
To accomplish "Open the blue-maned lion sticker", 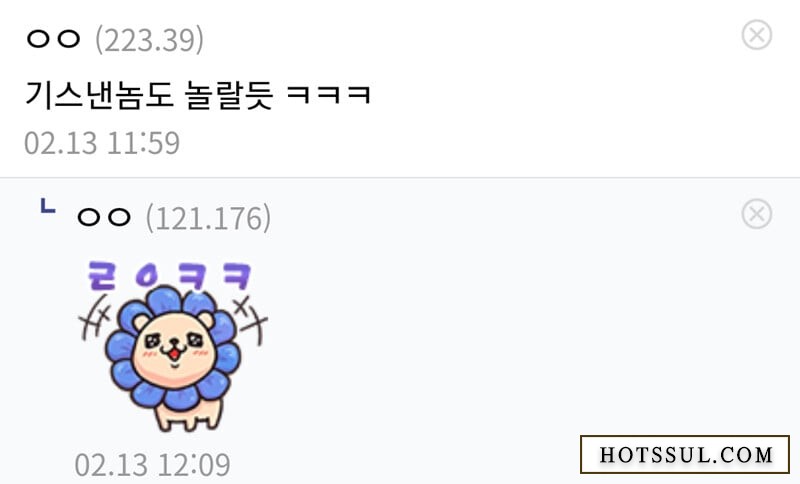I will click(173, 346).
